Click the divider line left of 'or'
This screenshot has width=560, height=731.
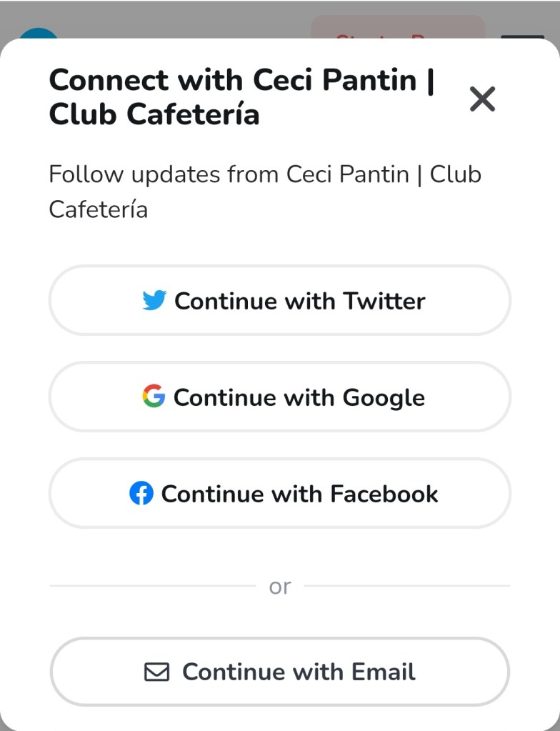tap(151, 586)
